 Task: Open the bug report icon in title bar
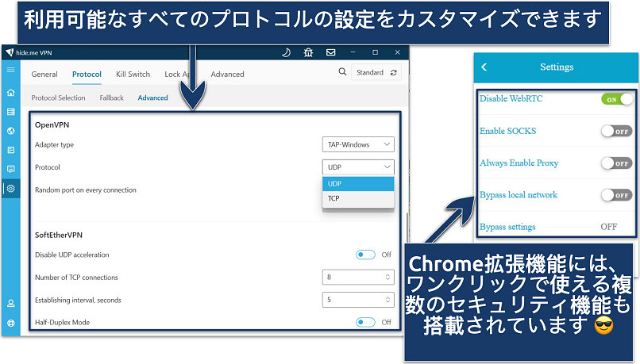[x=308, y=52]
